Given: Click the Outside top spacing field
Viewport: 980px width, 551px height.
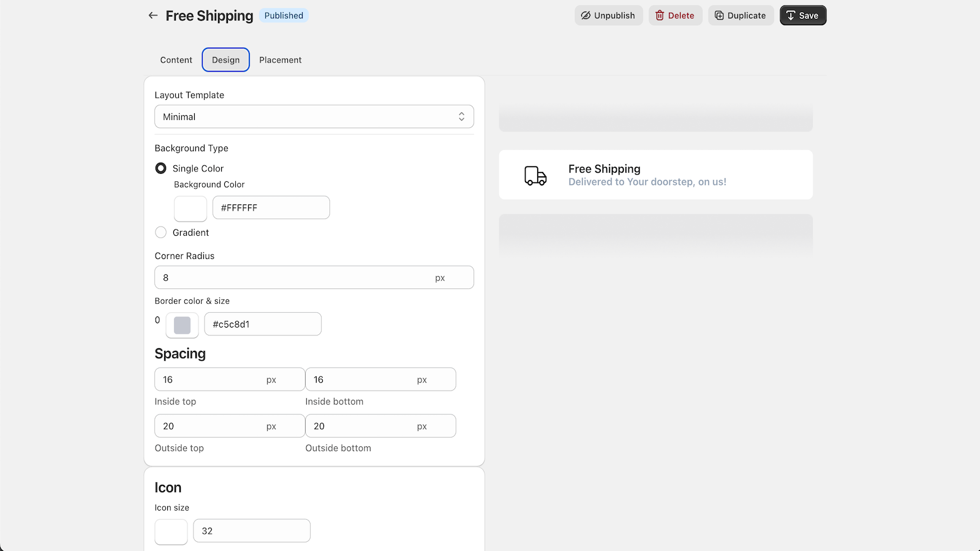Looking at the screenshot, I should tap(230, 426).
